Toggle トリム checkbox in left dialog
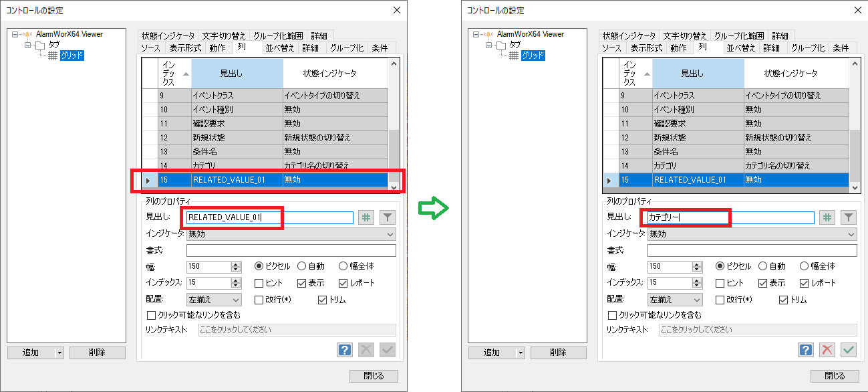The height and width of the screenshot is (392, 868). point(323,300)
